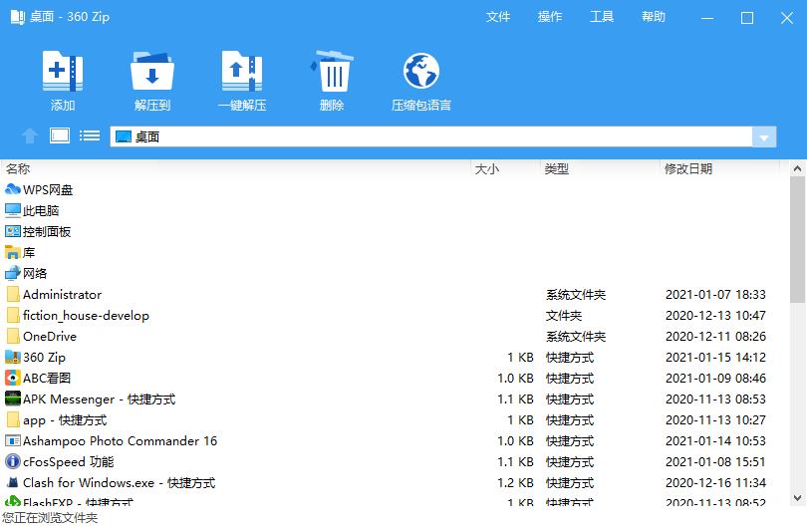This screenshot has height=532, width=807.
Task: Click the 一键解压 one-click extract icon
Action: pos(242,71)
